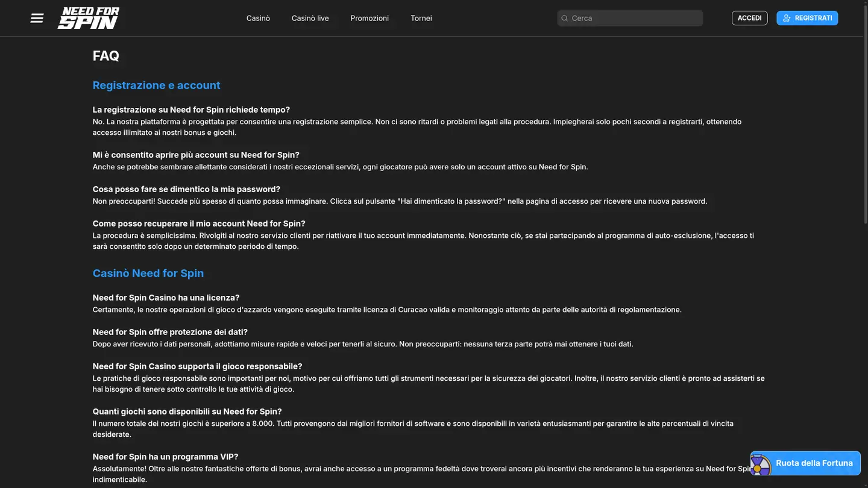Image resolution: width=868 pixels, height=488 pixels.
Task: Click question "La registrazione su Need for Spin richiede tempo?"
Action: (x=191, y=110)
